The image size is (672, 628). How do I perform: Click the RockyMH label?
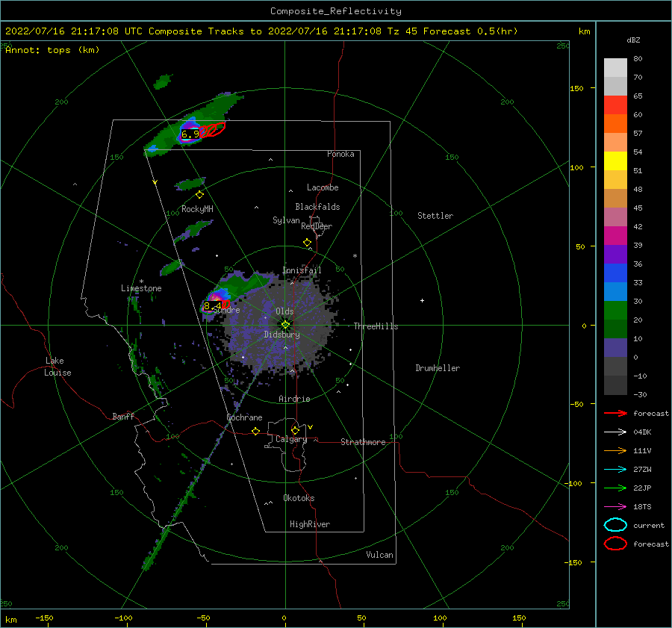point(197,209)
